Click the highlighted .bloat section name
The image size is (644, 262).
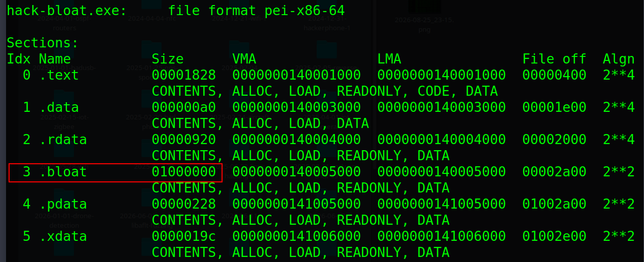63,172
